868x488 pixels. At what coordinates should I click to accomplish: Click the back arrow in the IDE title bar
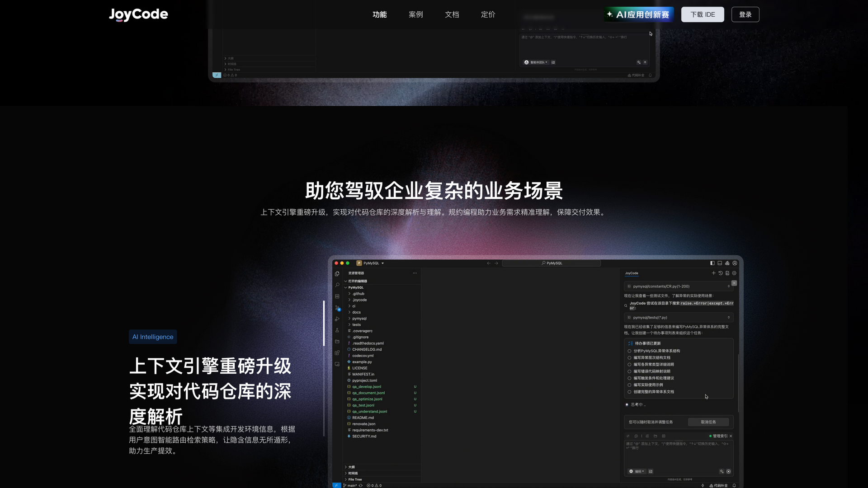(489, 263)
